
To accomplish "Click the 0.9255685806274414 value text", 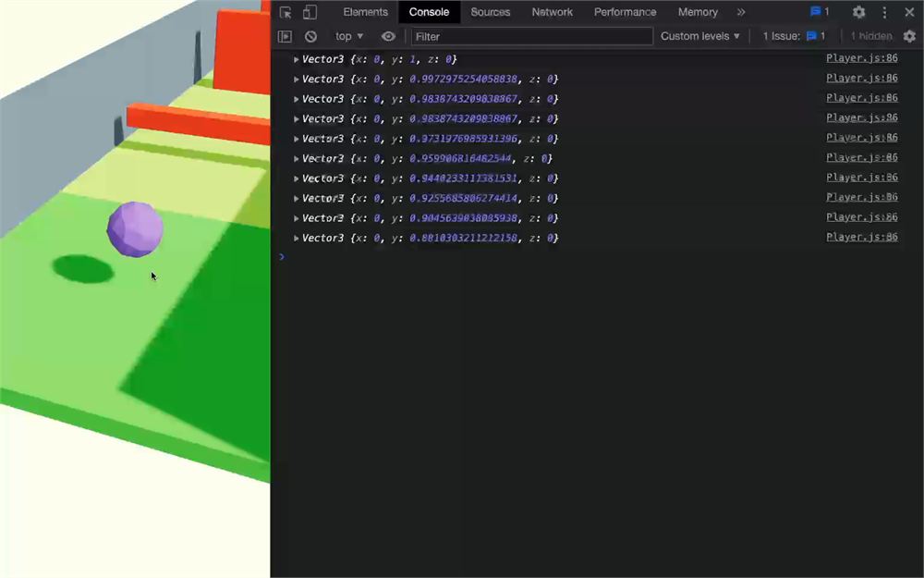I will point(463,199).
